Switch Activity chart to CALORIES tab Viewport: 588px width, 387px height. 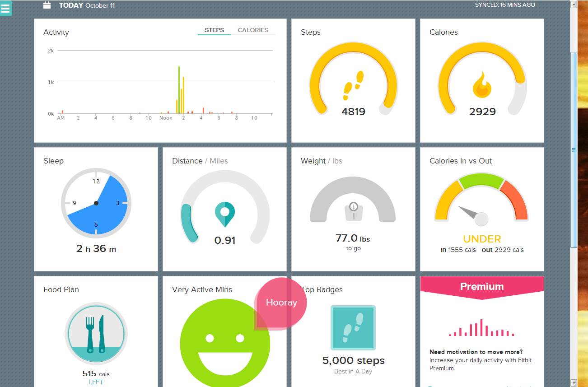(253, 30)
